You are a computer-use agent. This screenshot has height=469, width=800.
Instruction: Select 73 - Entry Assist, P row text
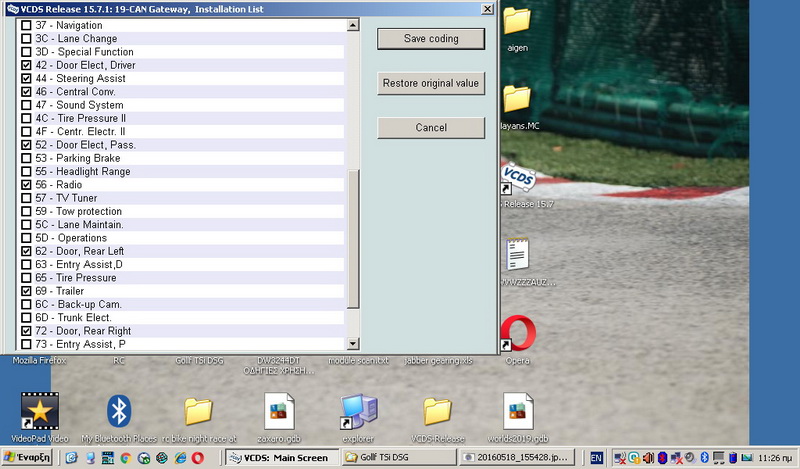[x=80, y=344]
